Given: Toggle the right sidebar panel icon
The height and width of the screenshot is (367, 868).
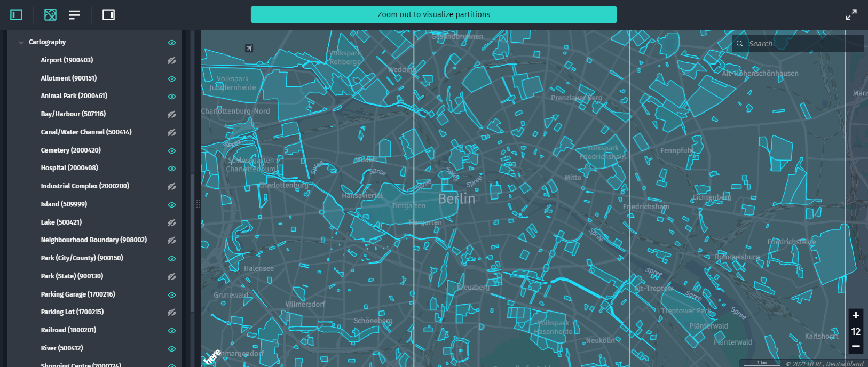Looking at the screenshot, I should (108, 14).
